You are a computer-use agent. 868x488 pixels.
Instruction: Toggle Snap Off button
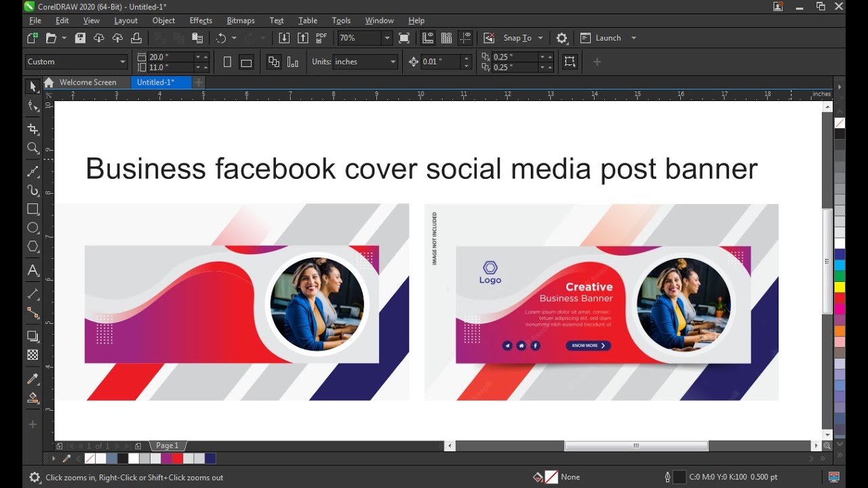[489, 38]
